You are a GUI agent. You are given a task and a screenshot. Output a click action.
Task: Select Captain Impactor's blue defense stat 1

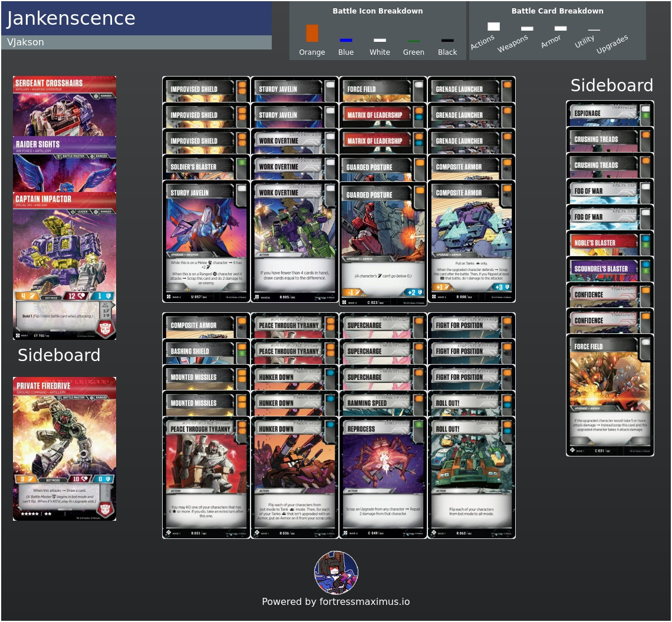pyautogui.click(x=103, y=296)
